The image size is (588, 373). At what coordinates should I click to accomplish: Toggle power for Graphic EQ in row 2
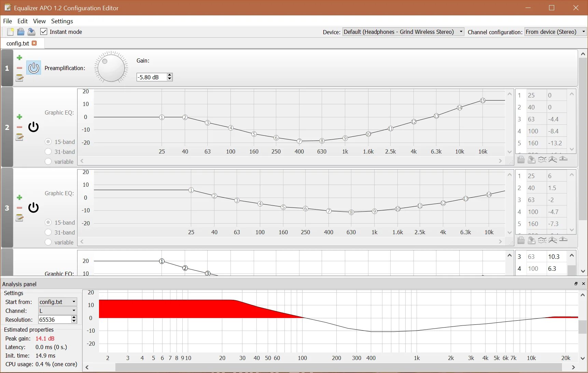point(33,127)
